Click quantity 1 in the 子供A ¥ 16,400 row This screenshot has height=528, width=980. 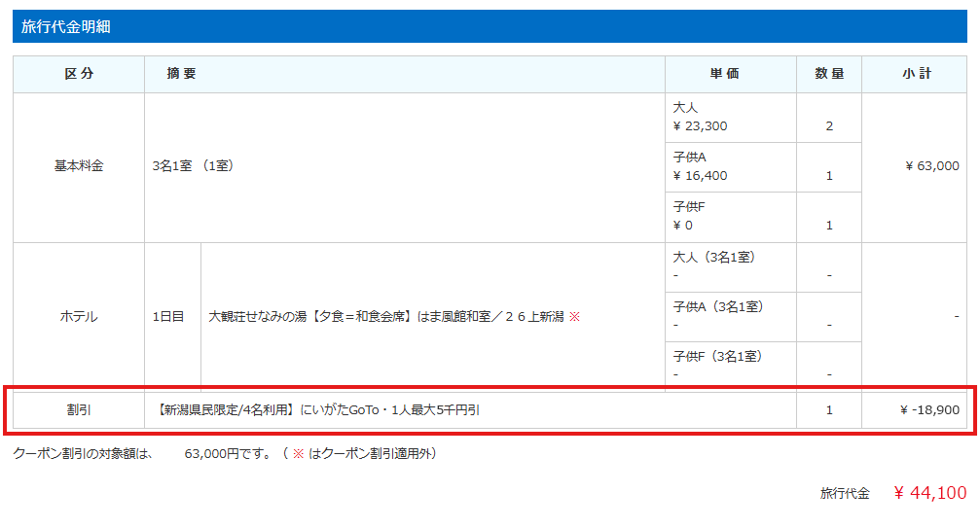829,176
